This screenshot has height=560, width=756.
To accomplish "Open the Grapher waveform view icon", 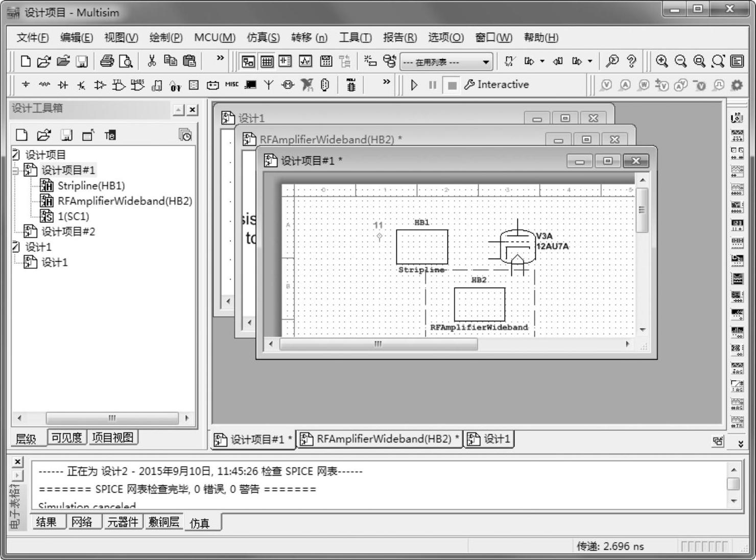I will pos(305,61).
